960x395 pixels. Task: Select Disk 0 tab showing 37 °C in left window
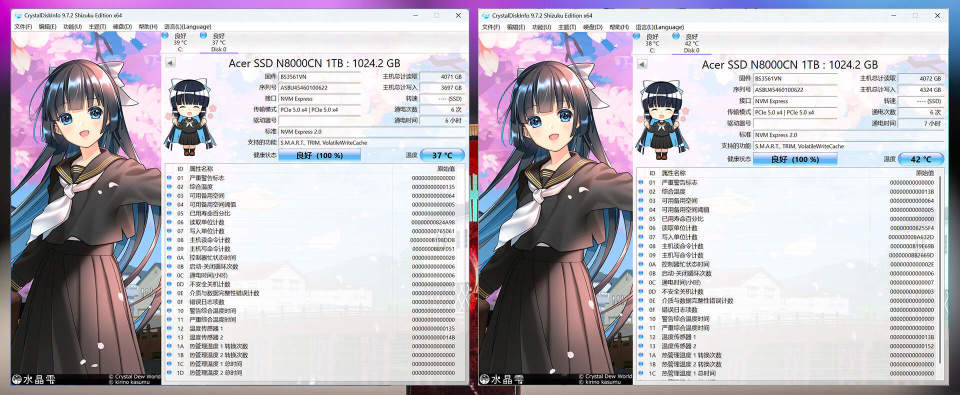pos(219,43)
